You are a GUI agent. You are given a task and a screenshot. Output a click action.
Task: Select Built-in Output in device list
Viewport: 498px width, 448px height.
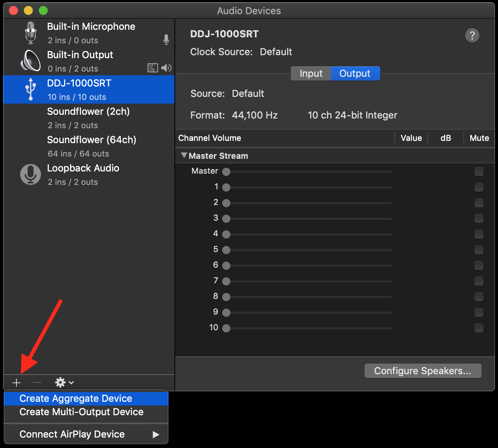(x=89, y=61)
